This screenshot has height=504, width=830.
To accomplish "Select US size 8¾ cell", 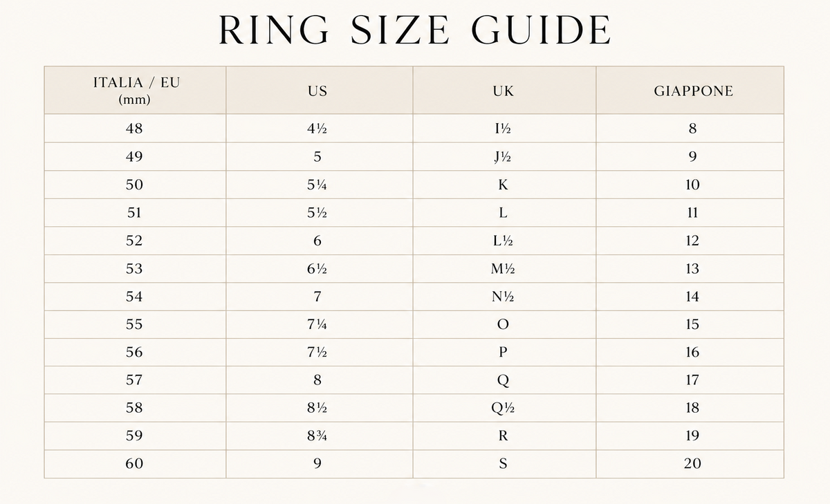I will coord(319,436).
